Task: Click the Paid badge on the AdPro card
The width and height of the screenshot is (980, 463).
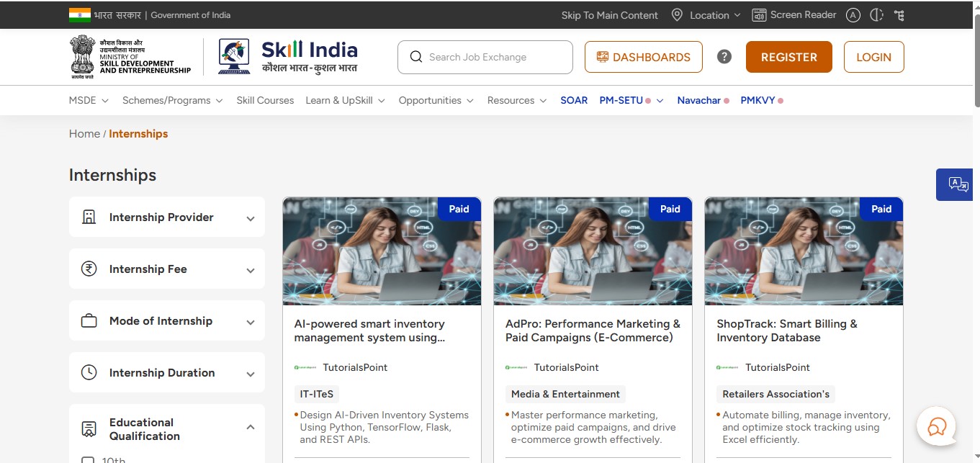Action: (670, 209)
